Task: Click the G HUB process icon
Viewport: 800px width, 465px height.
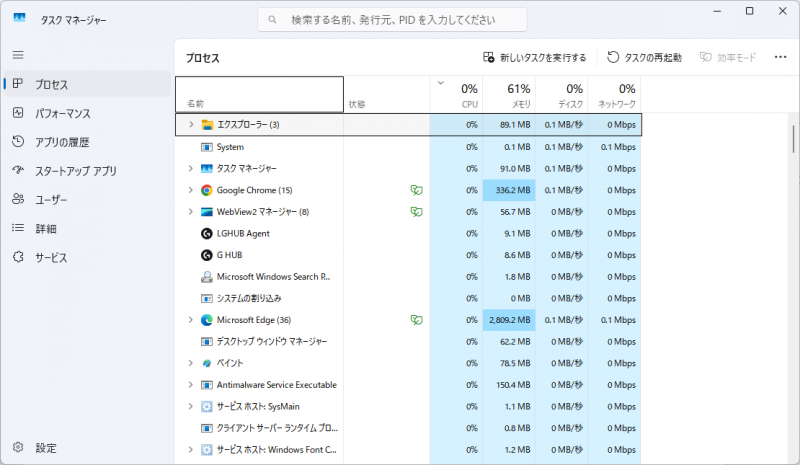Action: [x=207, y=255]
